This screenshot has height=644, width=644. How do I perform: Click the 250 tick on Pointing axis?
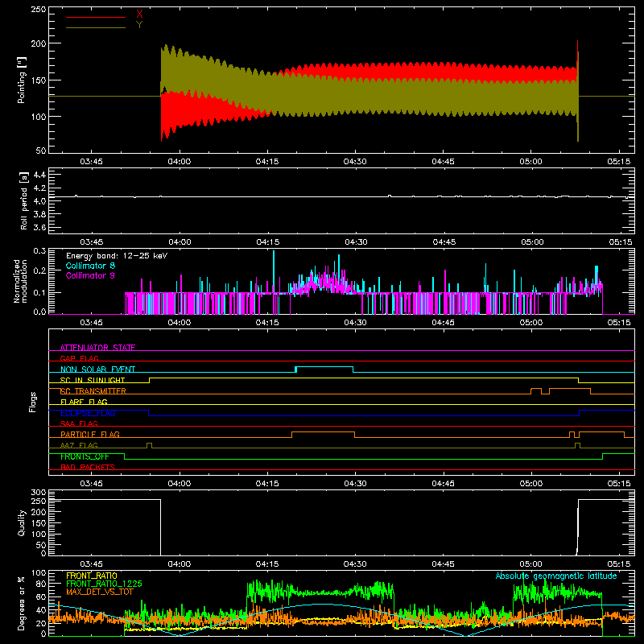coord(39,10)
